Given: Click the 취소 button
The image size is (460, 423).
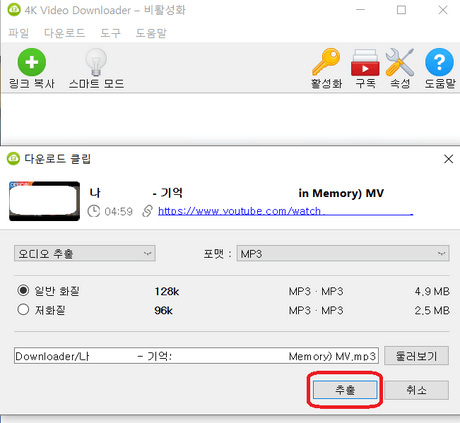Looking at the screenshot, I should point(416,390).
